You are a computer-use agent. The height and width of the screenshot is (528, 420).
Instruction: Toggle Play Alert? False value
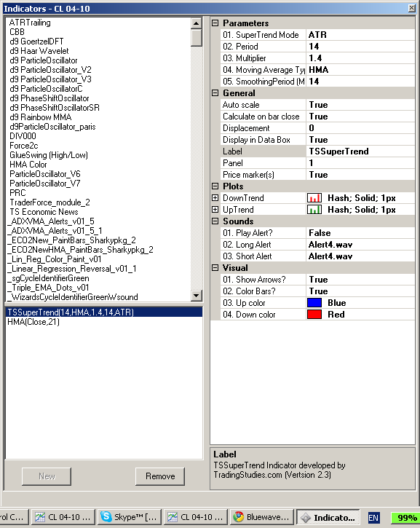coord(360,233)
